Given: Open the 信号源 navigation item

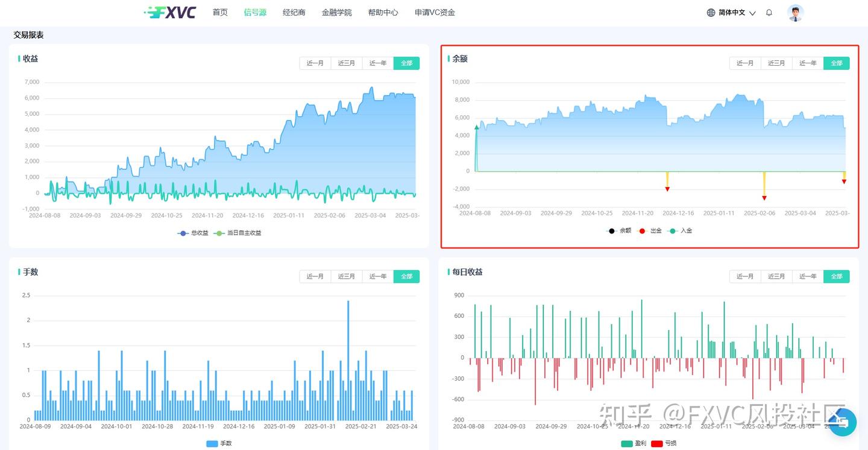Looking at the screenshot, I should [x=255, y=12].
